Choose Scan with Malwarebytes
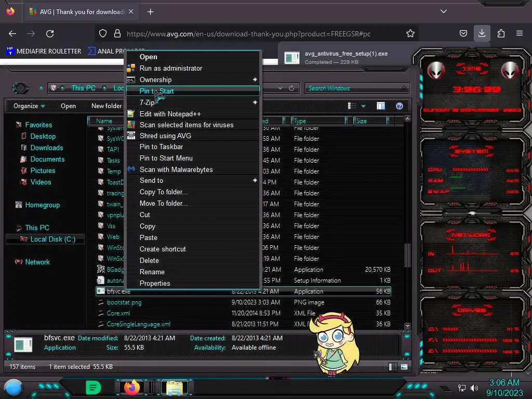The height and width of the screenshot is (399, 532). 193,170
